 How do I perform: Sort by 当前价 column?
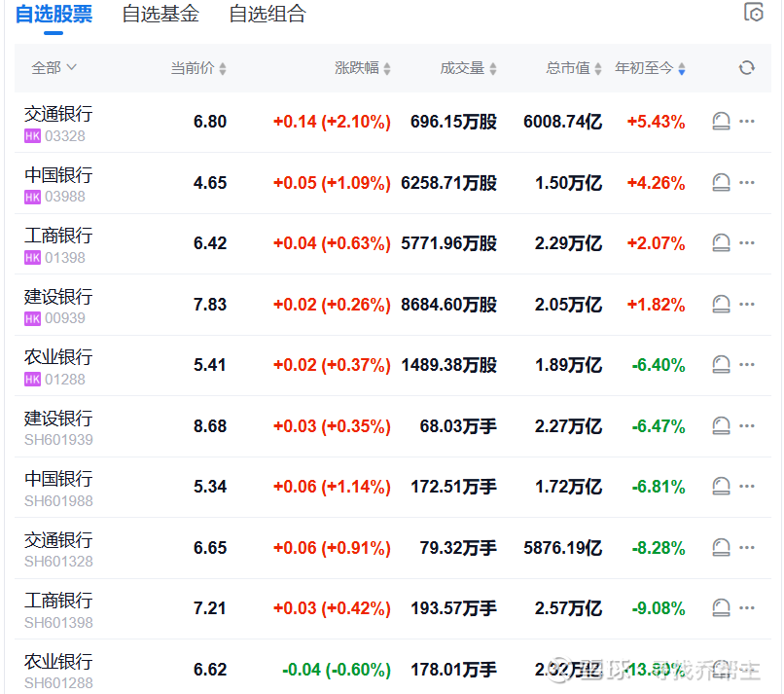[x=198, y=68]
